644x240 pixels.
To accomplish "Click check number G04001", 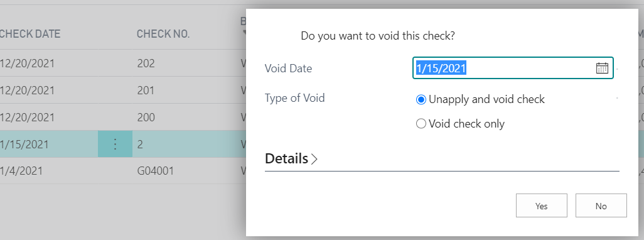I will [x=156, y=170].
